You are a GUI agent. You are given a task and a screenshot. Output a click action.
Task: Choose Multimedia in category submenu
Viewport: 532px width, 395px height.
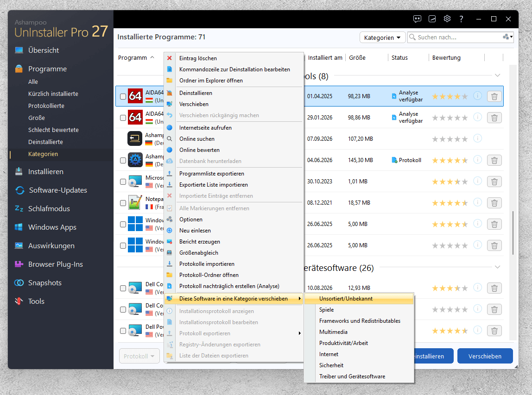(x=333, y=332)
